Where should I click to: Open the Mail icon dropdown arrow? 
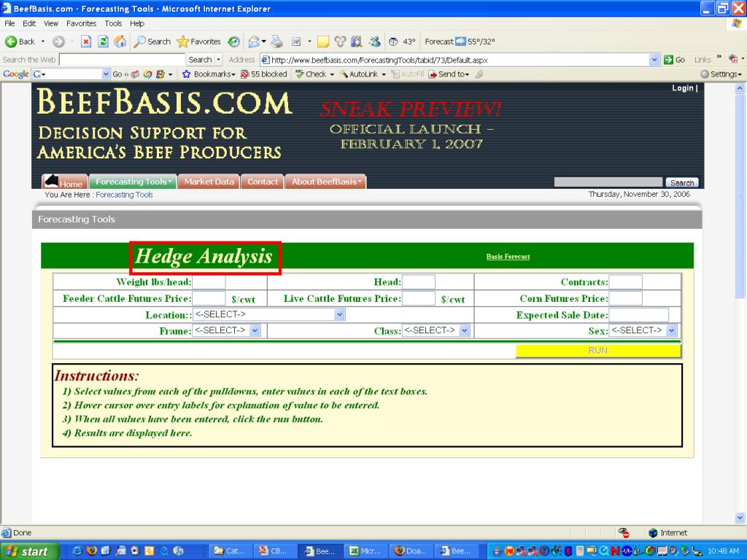(263, 42)
